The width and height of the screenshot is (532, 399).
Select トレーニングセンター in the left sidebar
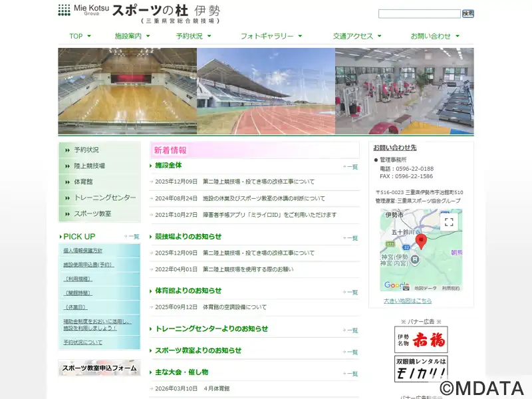coord(100,198)
